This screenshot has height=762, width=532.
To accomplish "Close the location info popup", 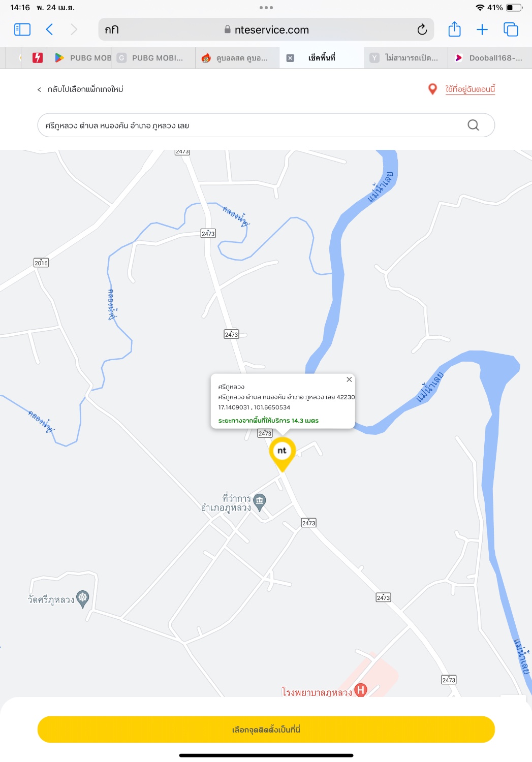I will [349, 379].
